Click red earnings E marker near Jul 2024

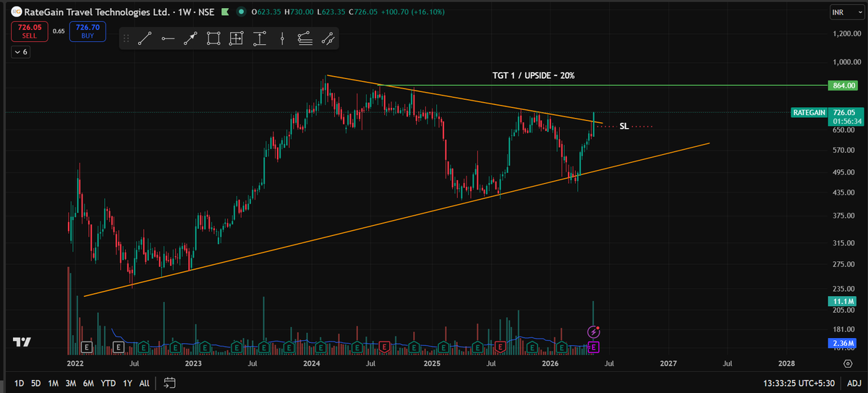tap(386, 347)
